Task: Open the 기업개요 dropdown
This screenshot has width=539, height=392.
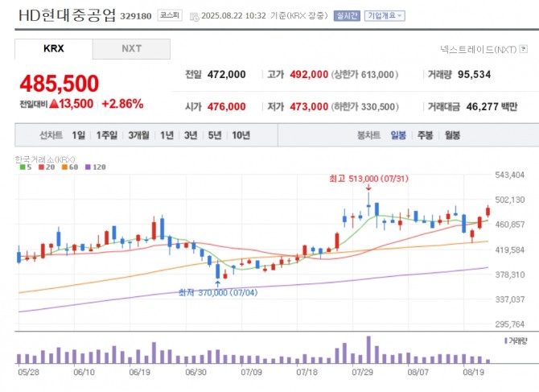Action: pos(385,16)
